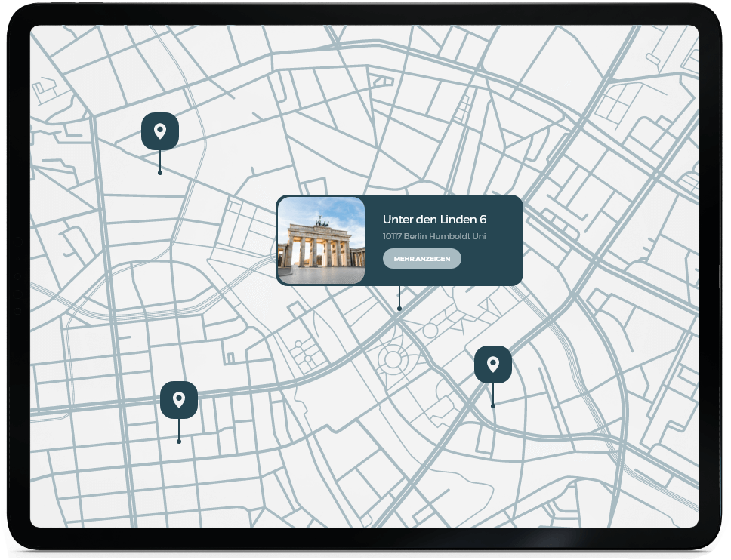Open the Brandenburg Gate photo thumbnail
The width and height of the screenshot is (731, 560).
pos(321,241)
